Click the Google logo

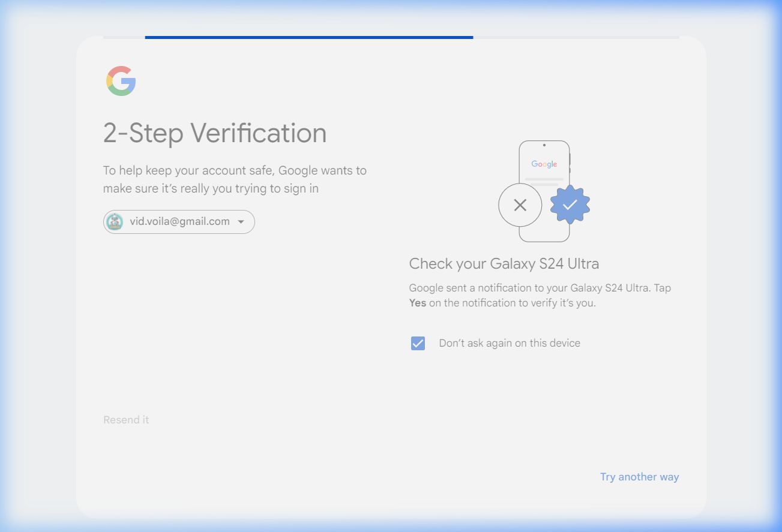point(121,81)
